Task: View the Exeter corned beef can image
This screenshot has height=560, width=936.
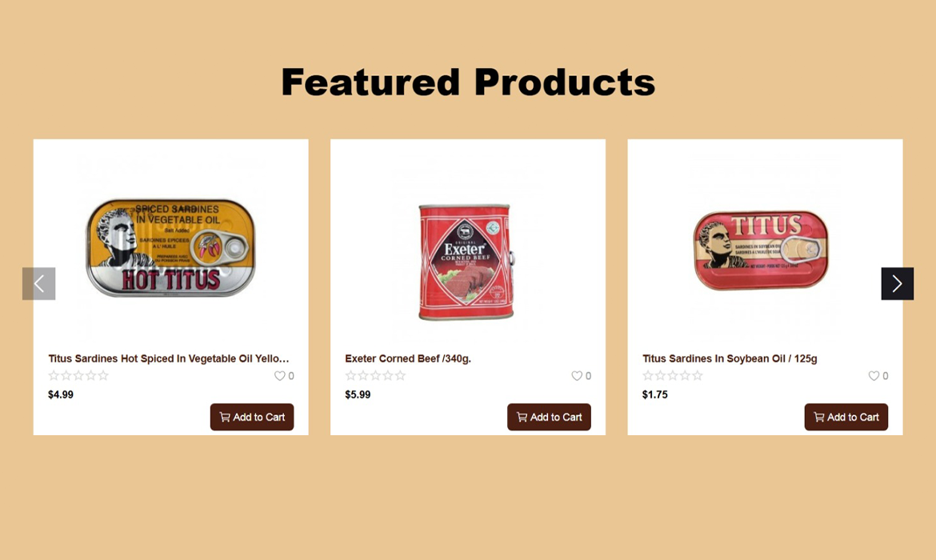Action: pyautogui.click(x=466, y=262)
